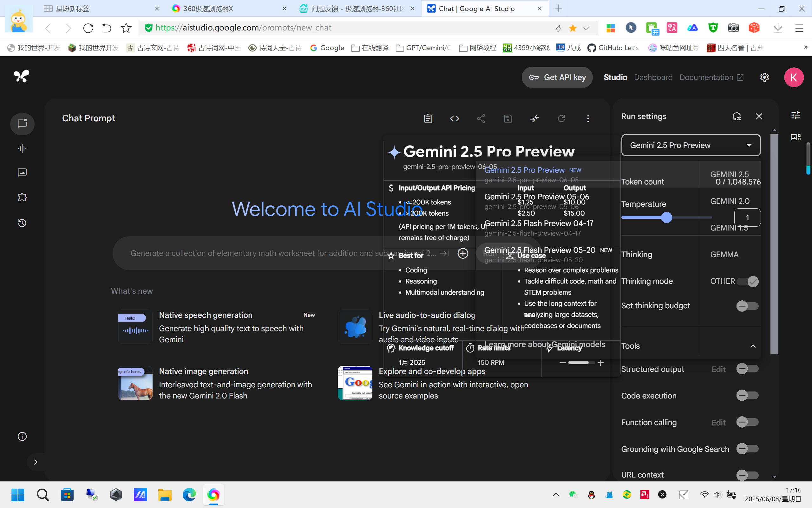812x508 pixels.
Task: Enable the Function calling toggle
Action: 748,422
